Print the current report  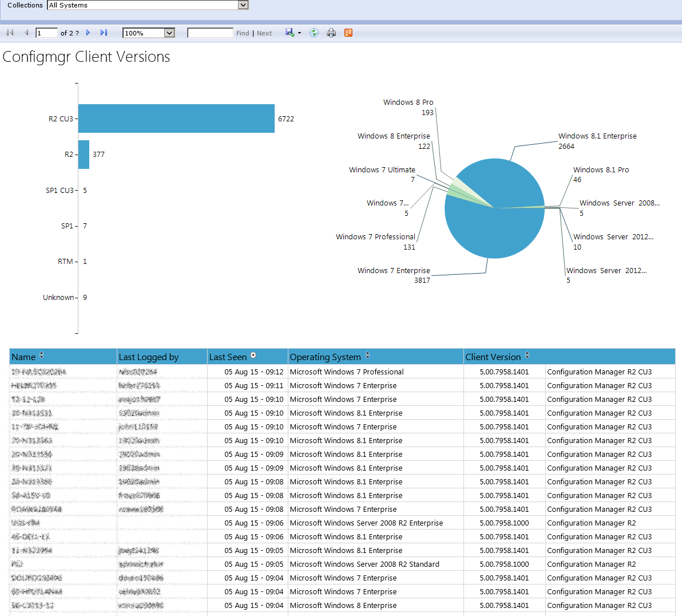pyautogui.click(x=331, y=33)
